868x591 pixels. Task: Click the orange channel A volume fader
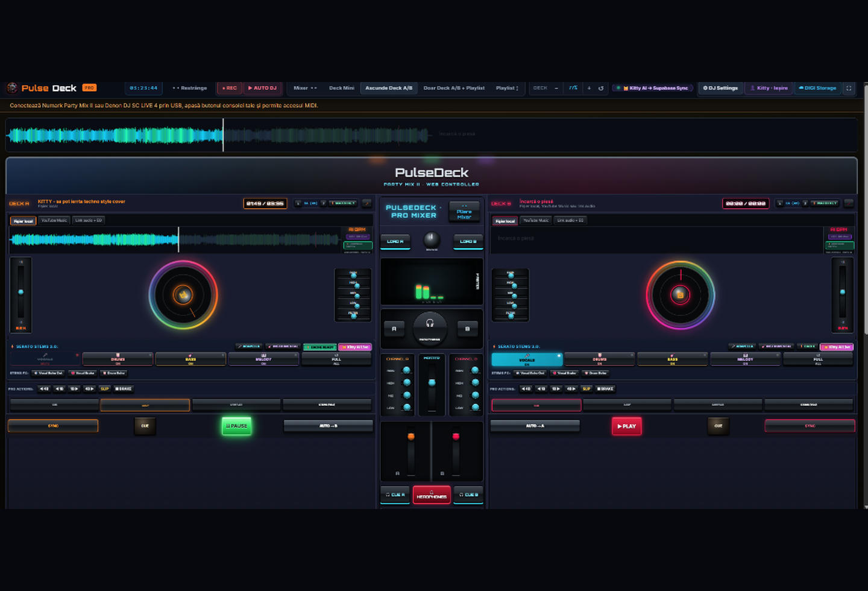pyautogui.click(x=411, y=436)
